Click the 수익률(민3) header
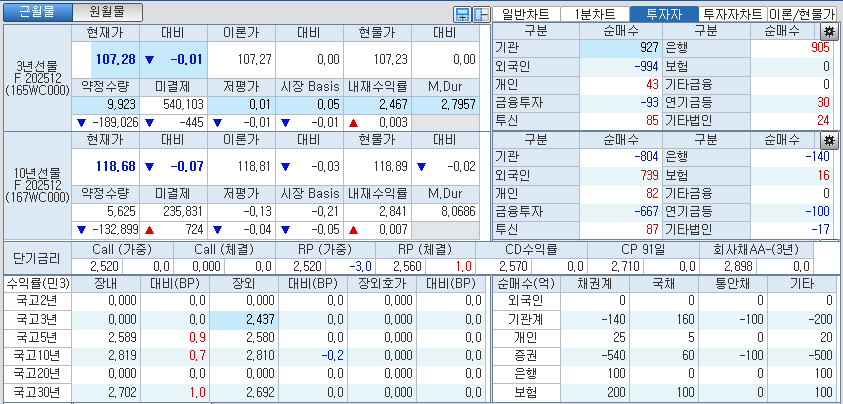843x404 pixels. pyautogui.click(x=37, y=284)
